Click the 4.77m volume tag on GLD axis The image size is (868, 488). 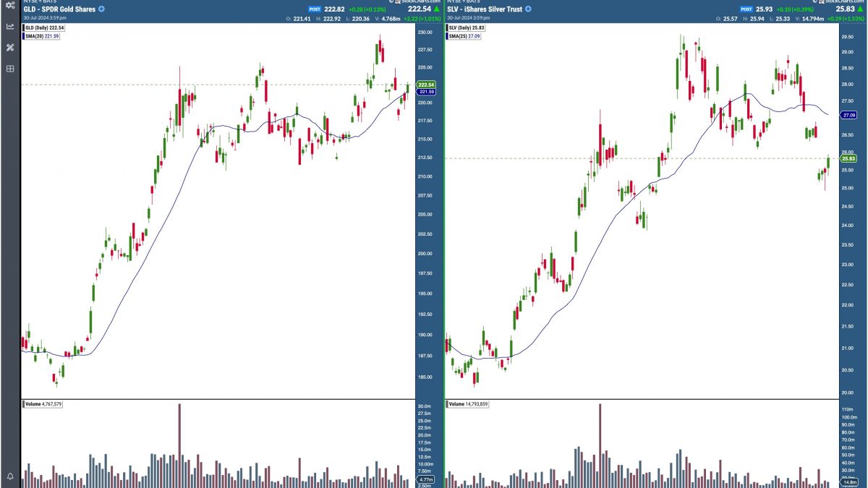[x=426, y=479]
